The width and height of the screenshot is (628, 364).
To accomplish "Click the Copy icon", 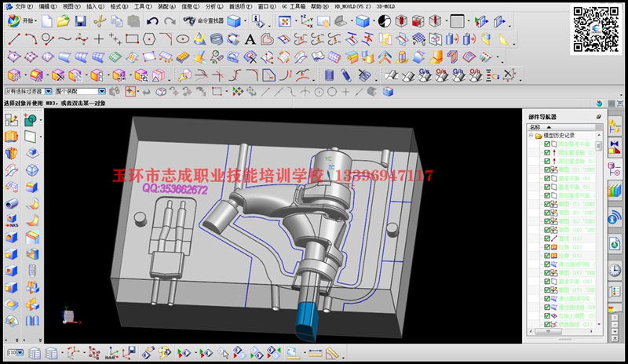I will [x=116, y=21].
